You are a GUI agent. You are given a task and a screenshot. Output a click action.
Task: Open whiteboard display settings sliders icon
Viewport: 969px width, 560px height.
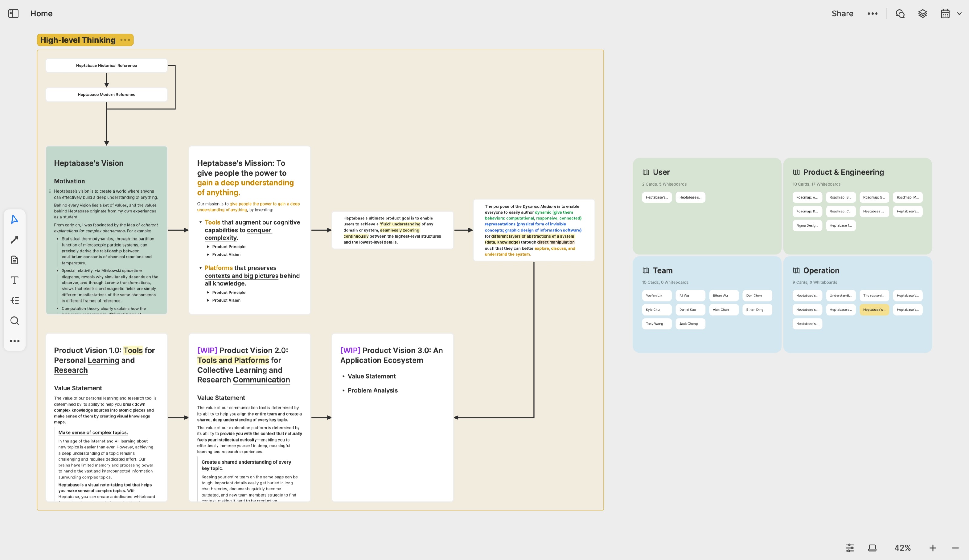pyautogui.click(x=850, y=548)
